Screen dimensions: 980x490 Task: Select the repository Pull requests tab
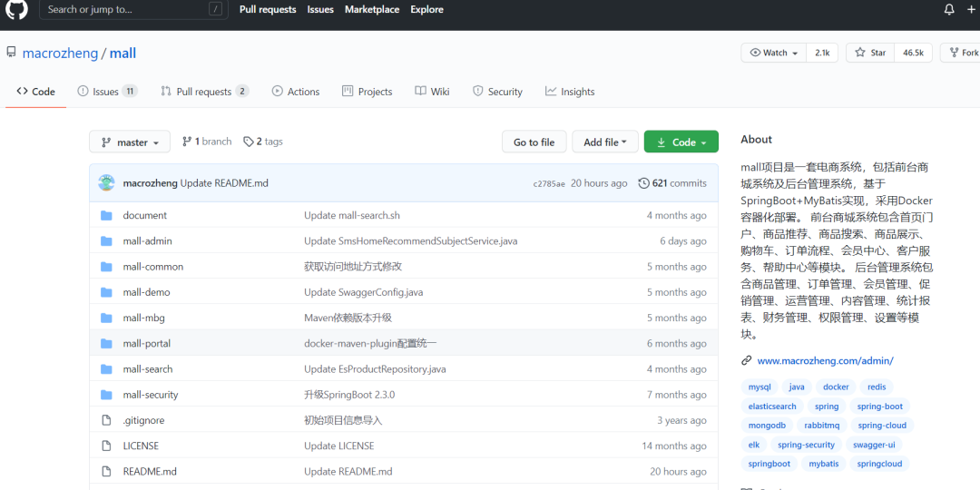coord(204,92)
